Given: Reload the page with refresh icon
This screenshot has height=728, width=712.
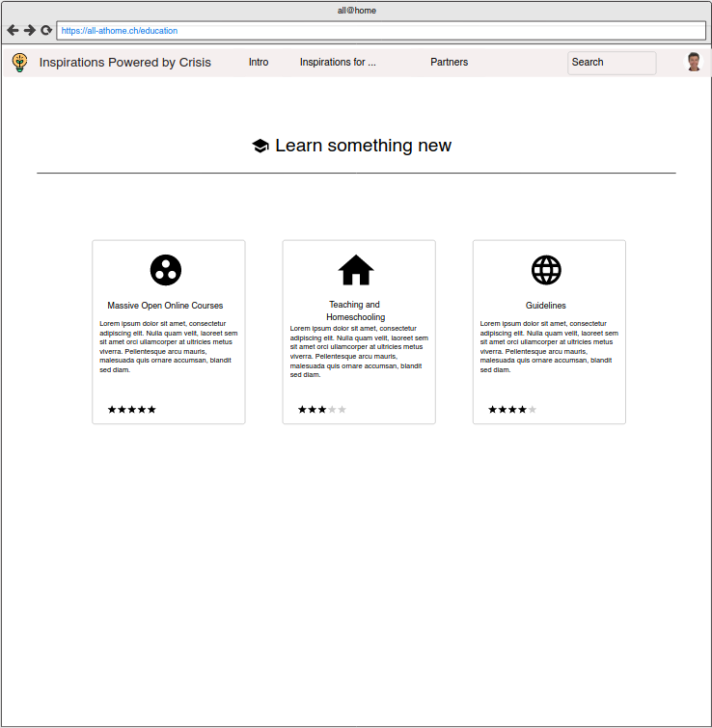Looking at the screenshot, I should pyautogui.click(x=46, y=31).
